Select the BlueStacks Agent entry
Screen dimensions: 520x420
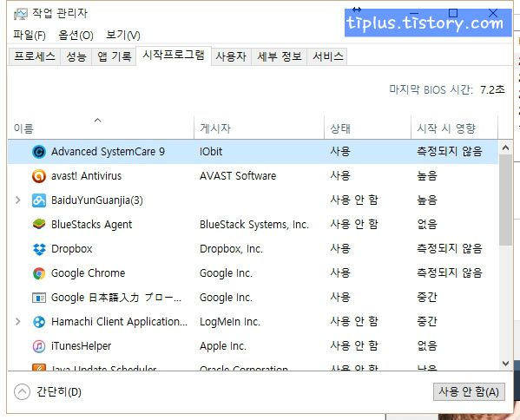pos(91,225)
